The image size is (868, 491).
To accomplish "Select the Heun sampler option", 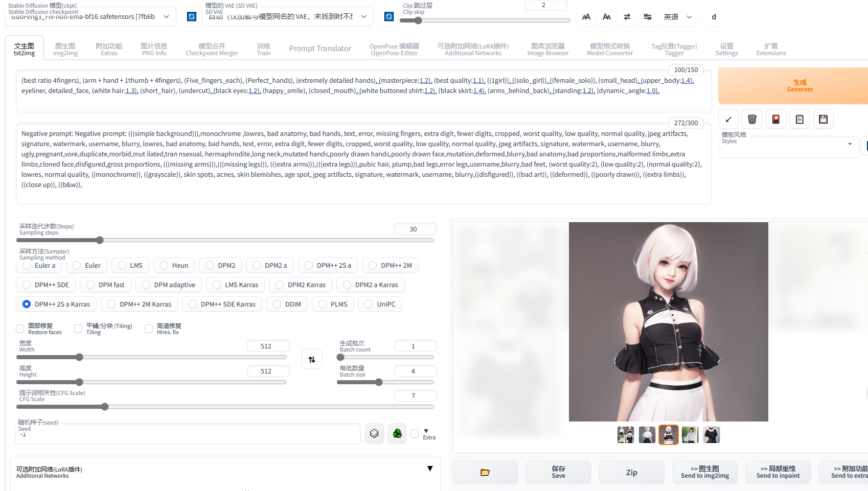I will [174, 265].
